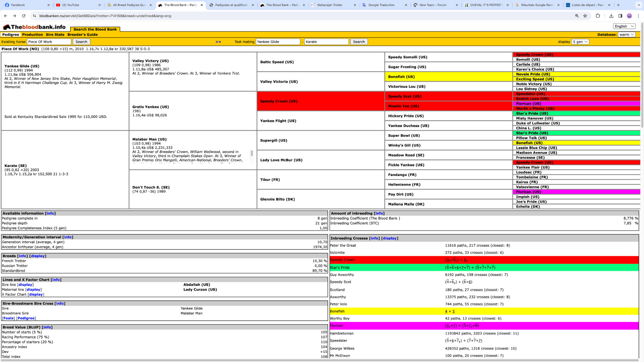The image size is (644, 362).
Task: Open the display 5 gen dropdown
Action: point(580,42)
